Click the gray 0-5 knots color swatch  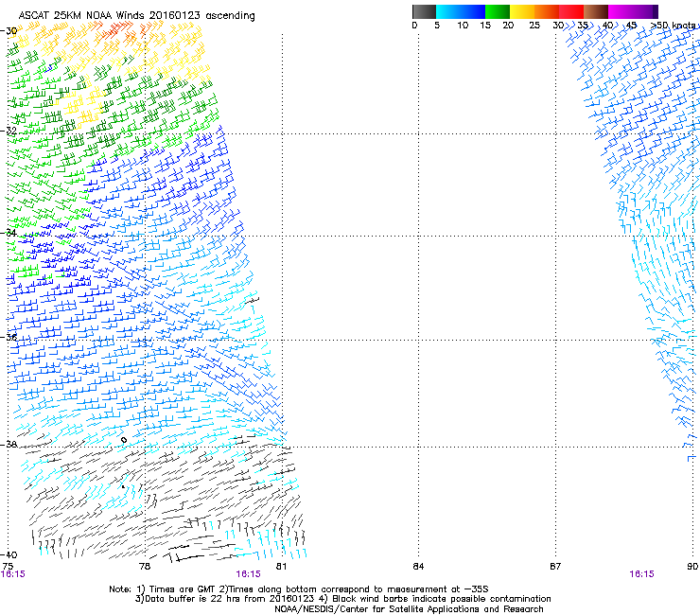coord(424,11)
